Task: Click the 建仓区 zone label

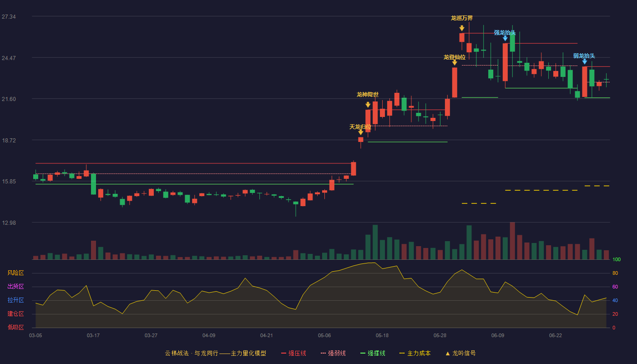Action: point(16,314)
